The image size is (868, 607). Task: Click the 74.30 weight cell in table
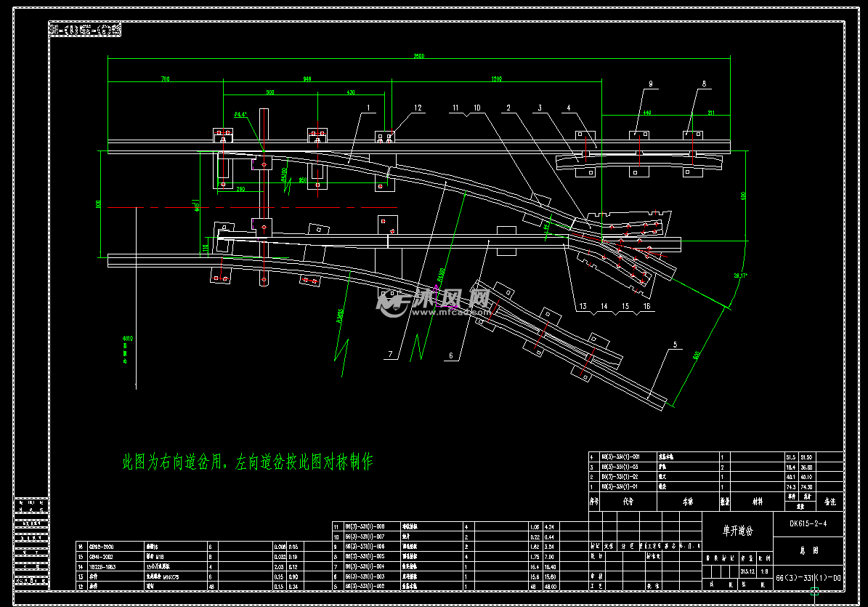coord(805,486)
